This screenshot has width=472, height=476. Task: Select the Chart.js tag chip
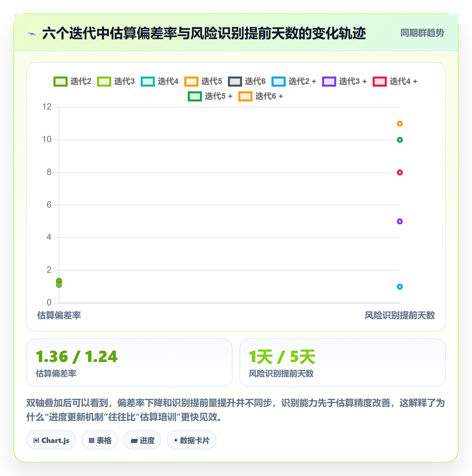click(x=51, y=440)
